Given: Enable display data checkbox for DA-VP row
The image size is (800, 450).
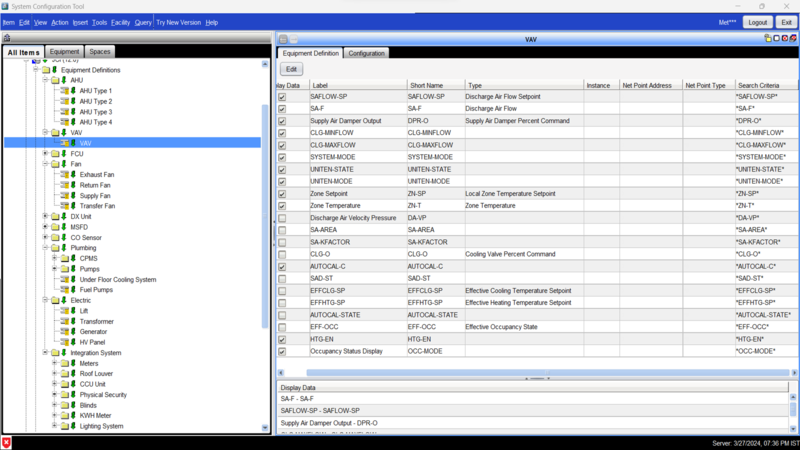Looking at the screenshot, I should tap(282, 217).
